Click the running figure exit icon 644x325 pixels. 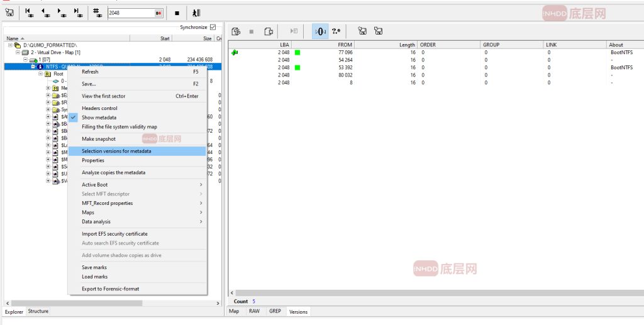[x=196, y=13]
